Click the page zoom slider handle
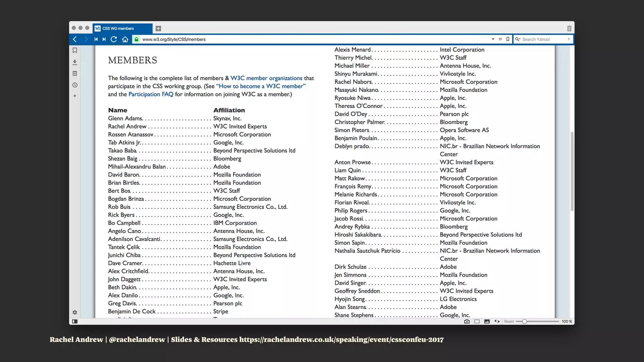Image resolution: width=644 pixels, height=362 pixels. click(x=525, y=321)
